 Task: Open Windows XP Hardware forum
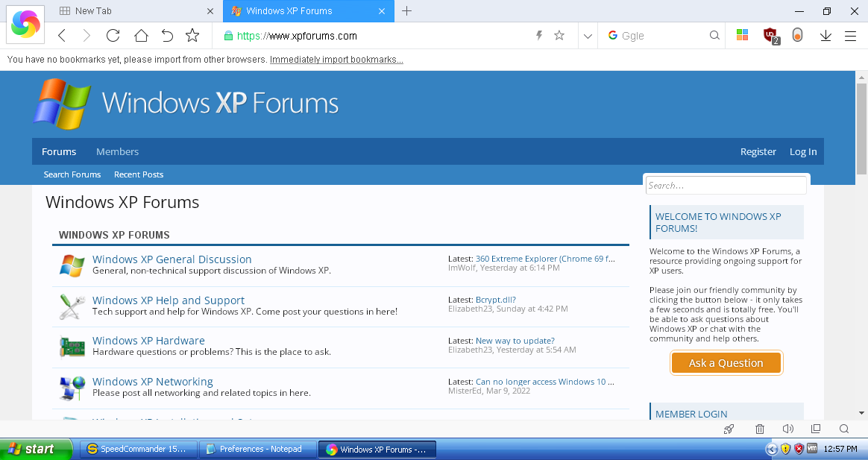pos(148,341)
